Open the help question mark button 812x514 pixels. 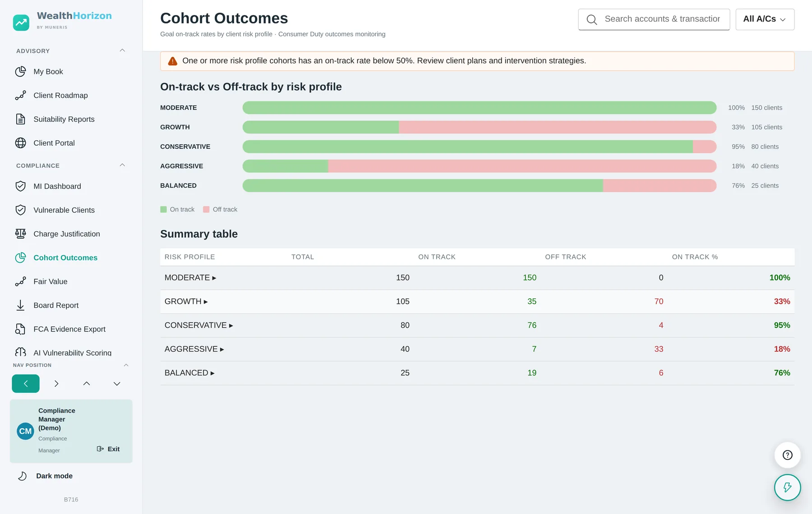coord(787,455)
